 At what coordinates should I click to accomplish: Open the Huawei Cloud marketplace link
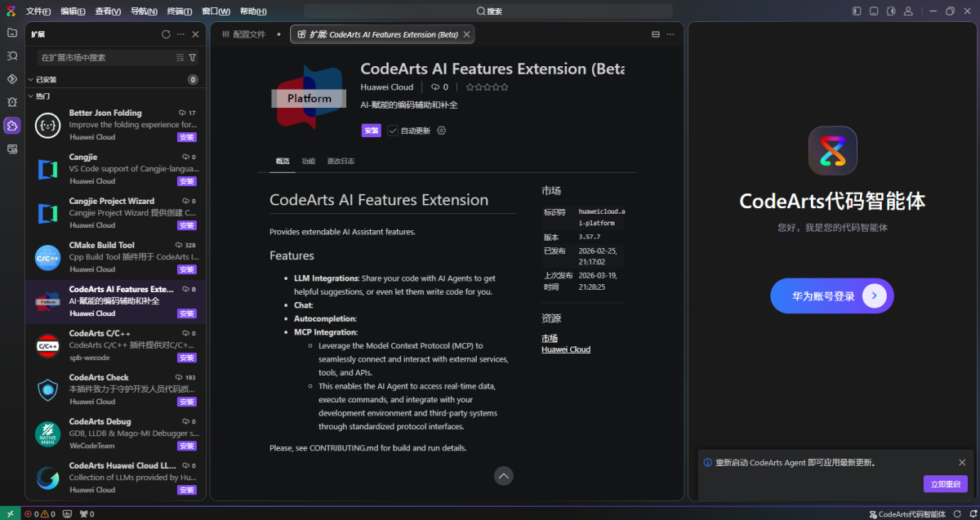tap(565, 349)
